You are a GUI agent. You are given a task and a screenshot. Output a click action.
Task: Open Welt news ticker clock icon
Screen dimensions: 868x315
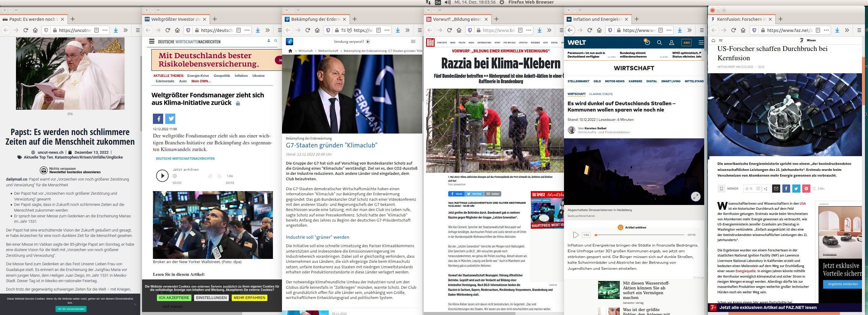coord(647,42)
